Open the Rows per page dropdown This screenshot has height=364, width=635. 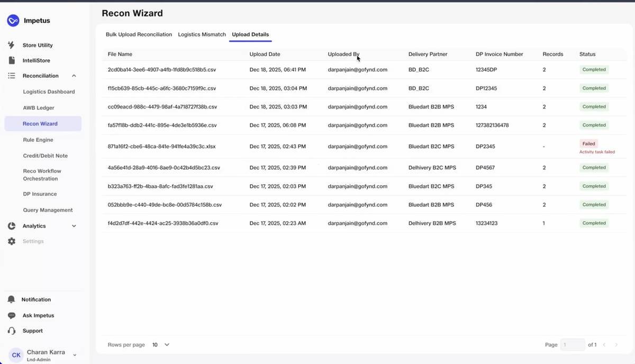(x=161, y=344)
